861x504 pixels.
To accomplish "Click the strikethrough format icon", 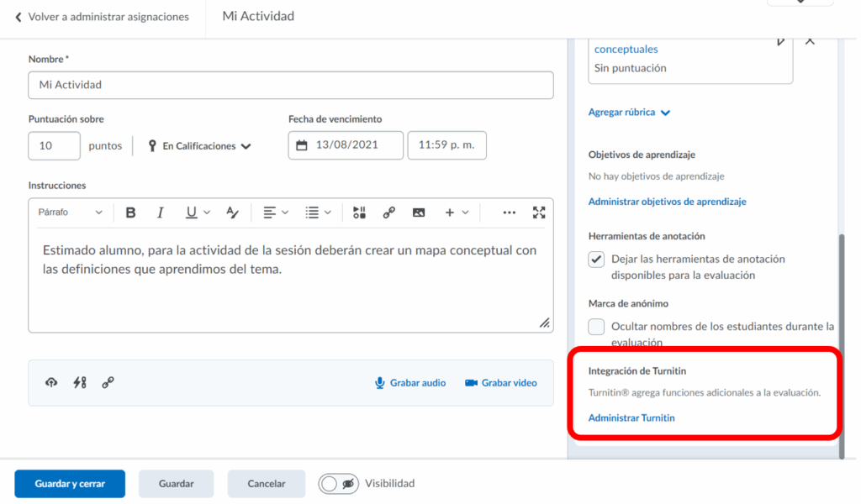I will click(x=233, y=213).
